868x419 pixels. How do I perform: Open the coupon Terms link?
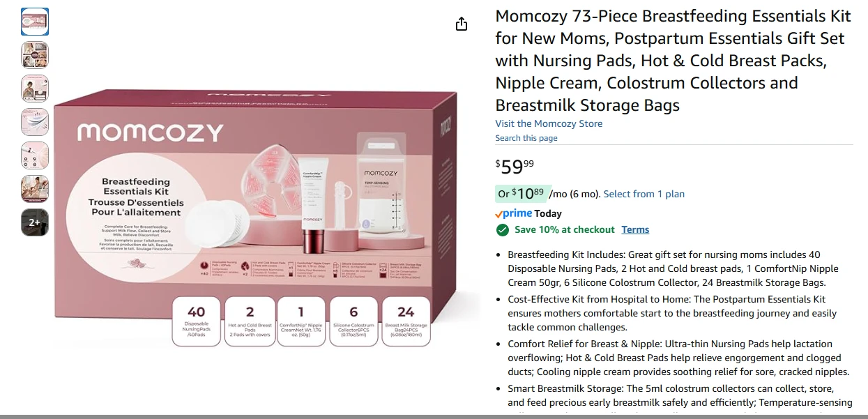point(635,229)
